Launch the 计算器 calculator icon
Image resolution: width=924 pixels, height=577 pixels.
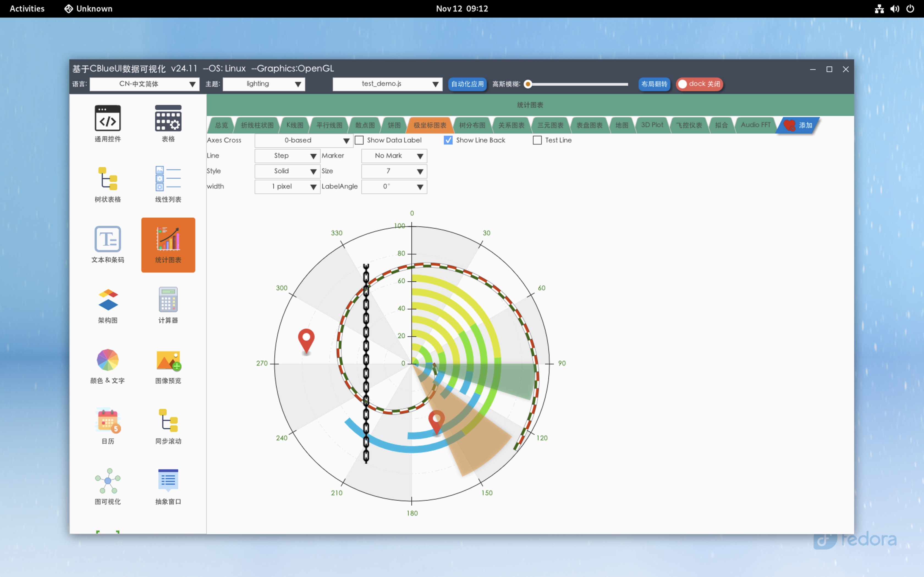point(168,300)
